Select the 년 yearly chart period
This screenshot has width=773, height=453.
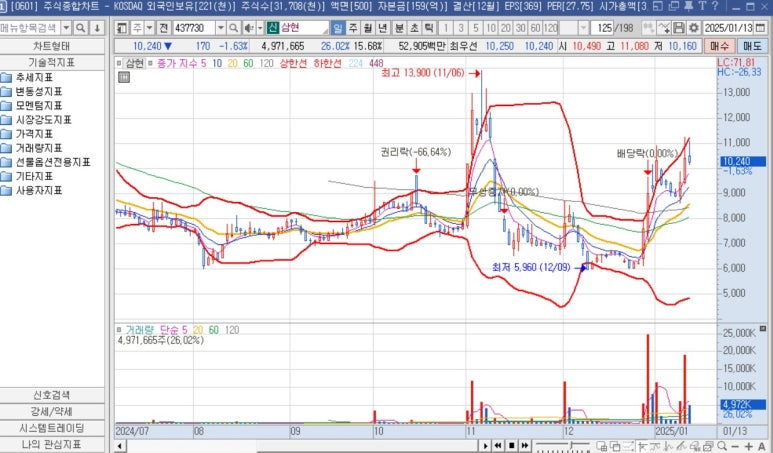383,28
